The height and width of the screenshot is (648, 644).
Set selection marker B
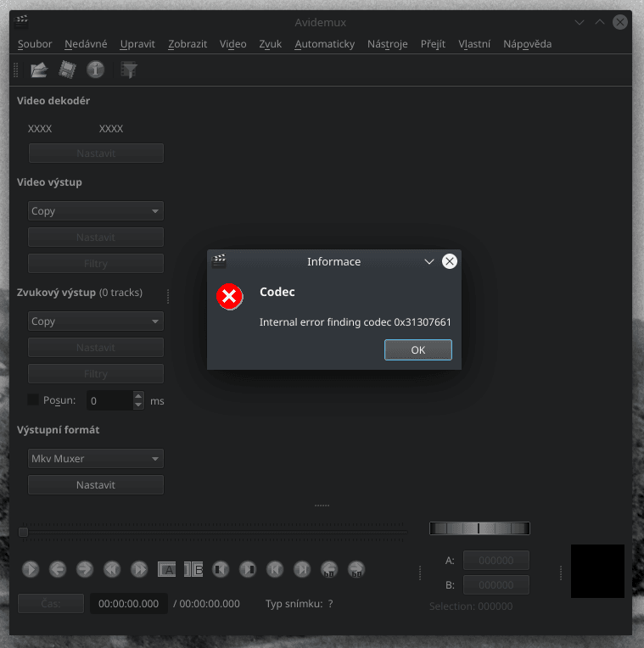coord(193,569)
